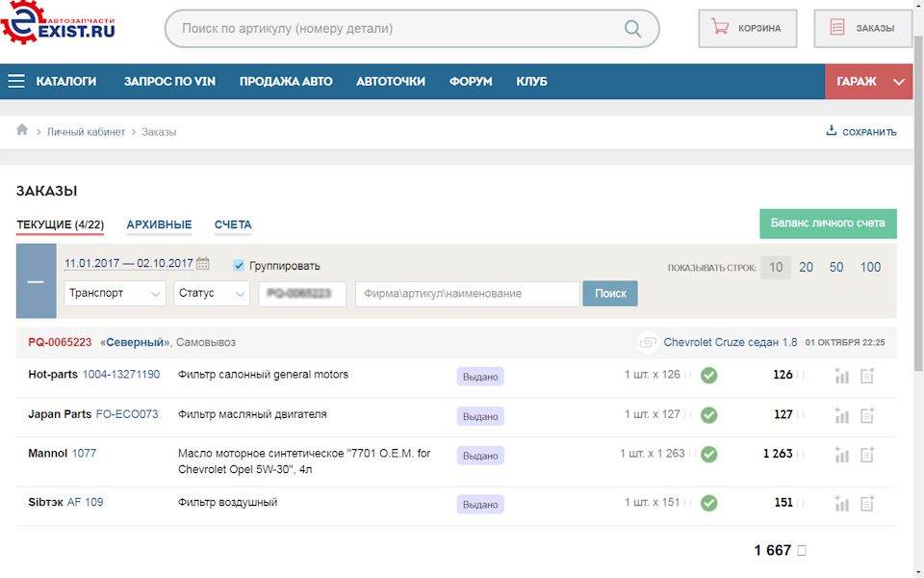Click Выдано status badge in Mannol row
Viewport: 924px width, 578px height.
pyautogui.click(x=480, y=456)
